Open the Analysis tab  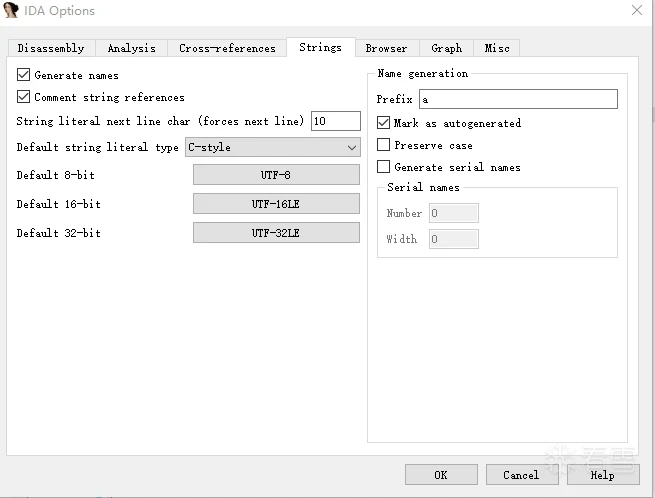[x=132, y=48]
